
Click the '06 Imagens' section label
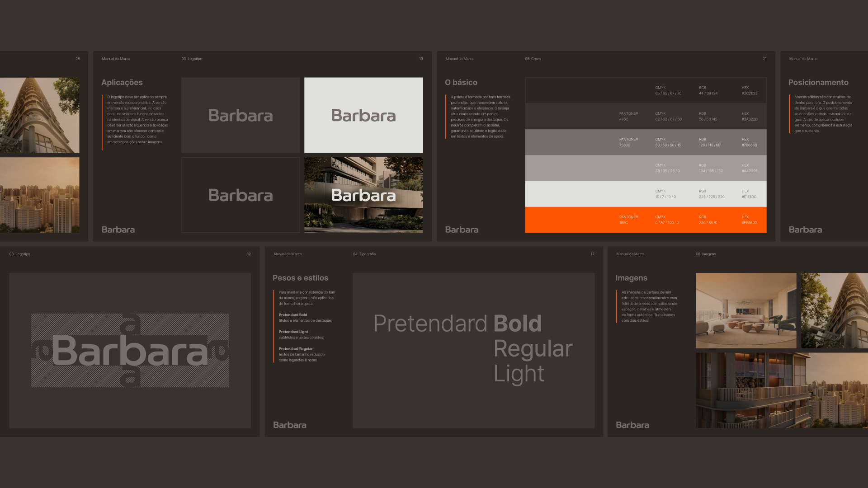(x=706, y=254)
